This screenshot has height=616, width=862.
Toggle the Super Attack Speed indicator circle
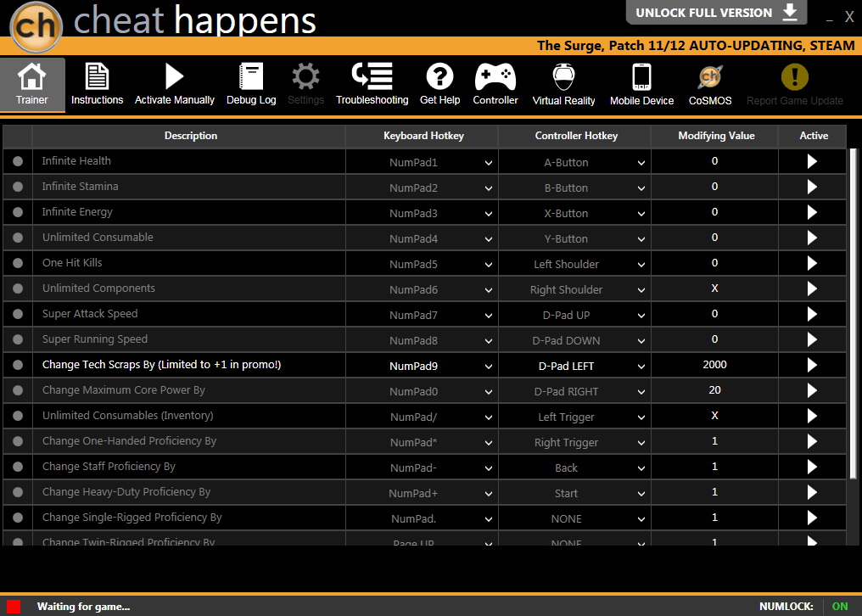point(18,314)
